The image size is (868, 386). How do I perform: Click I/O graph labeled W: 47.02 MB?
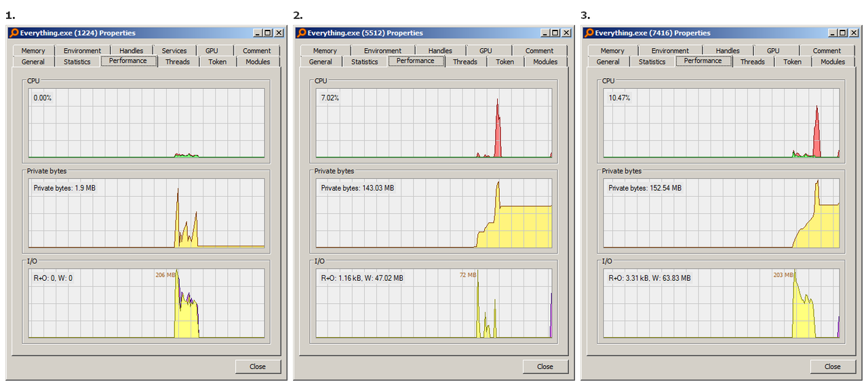click(434, 303)
